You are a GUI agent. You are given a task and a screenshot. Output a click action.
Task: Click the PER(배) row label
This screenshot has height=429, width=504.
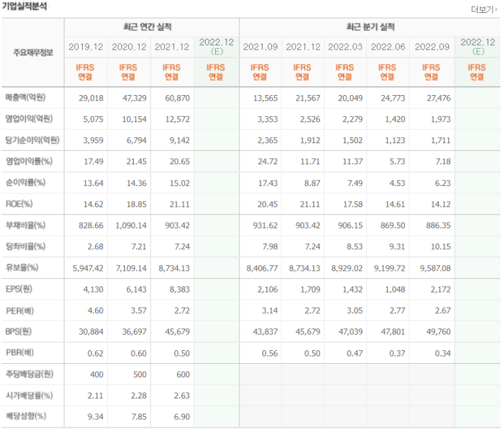click(x=20, y=311)
